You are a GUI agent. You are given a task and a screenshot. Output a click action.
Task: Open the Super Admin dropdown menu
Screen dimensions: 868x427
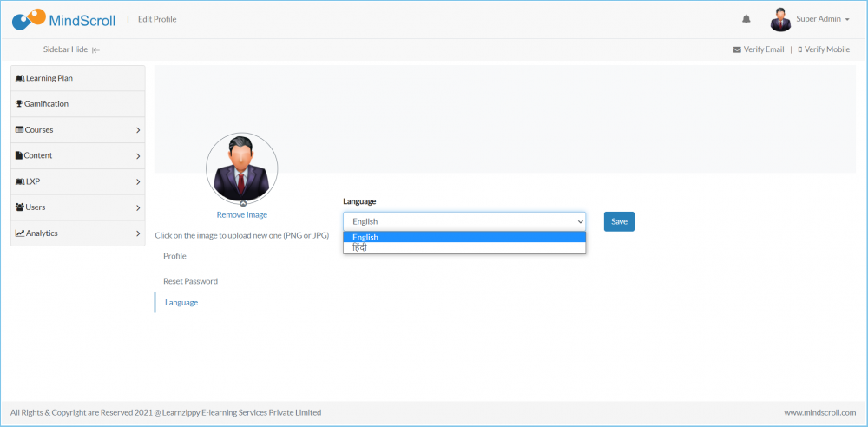823,19
